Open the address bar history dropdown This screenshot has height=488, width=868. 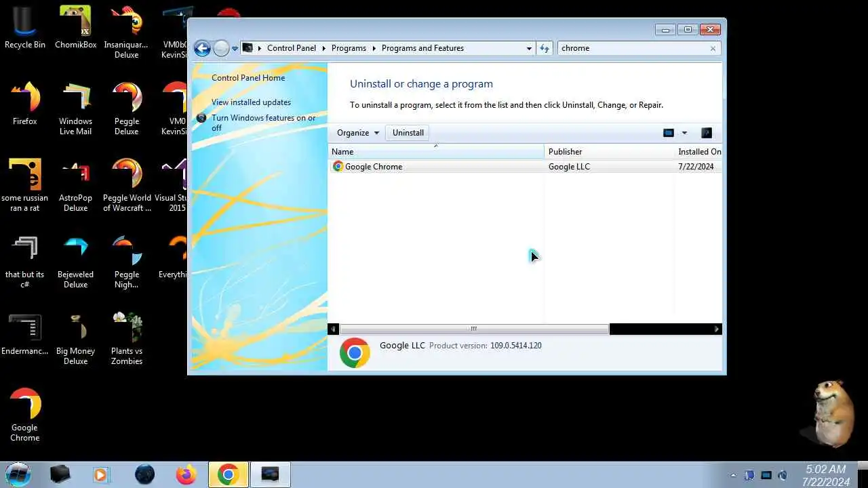point(529,48)
